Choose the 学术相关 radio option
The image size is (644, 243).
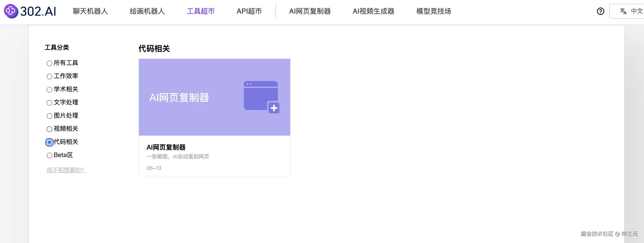point(50,90)
